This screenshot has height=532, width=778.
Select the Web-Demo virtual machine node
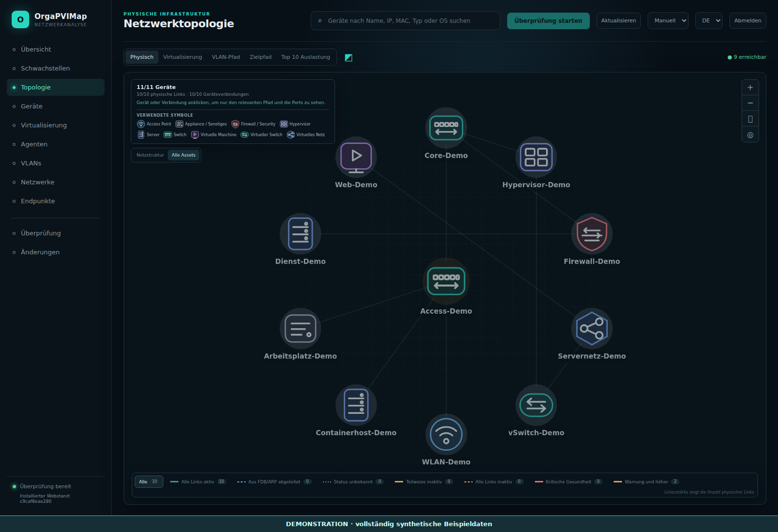pos(356,157)
